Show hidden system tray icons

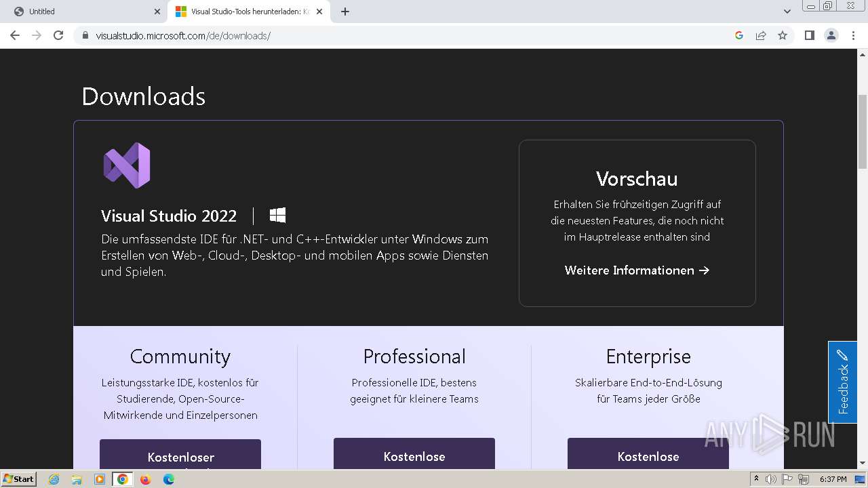point(757,479)
